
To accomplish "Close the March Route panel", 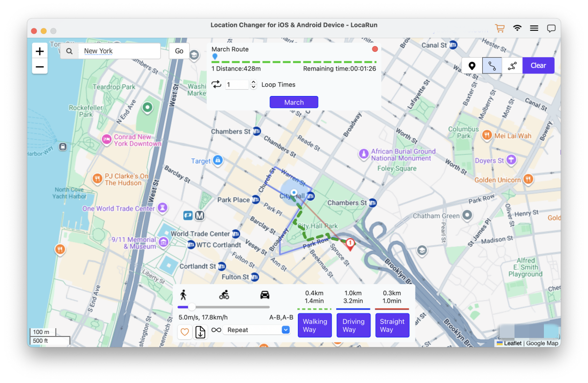I will point(375,49).
